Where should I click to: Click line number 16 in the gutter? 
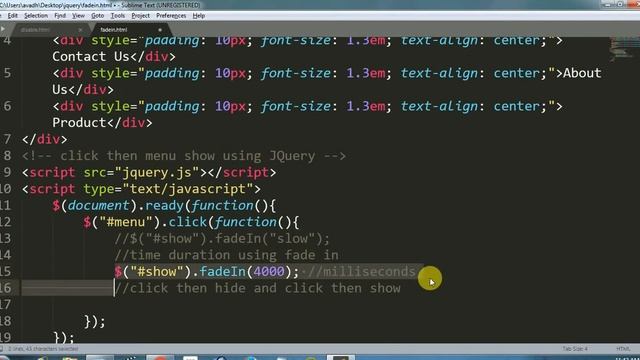coord(6,288)
